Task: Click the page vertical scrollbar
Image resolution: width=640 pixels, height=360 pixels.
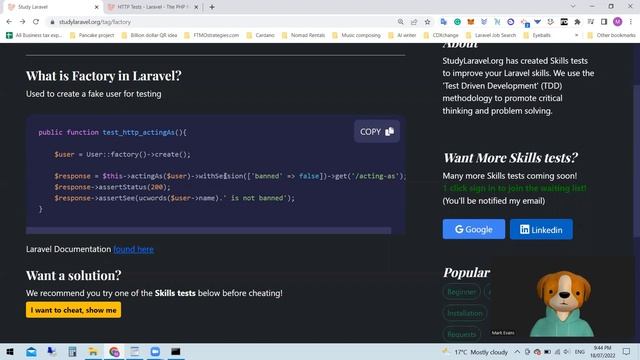Action: click(636, 160)
